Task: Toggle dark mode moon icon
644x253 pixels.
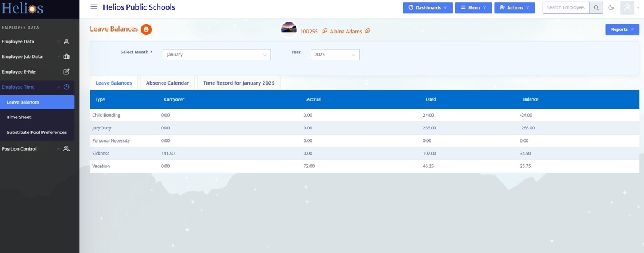Action: (611, 8)
